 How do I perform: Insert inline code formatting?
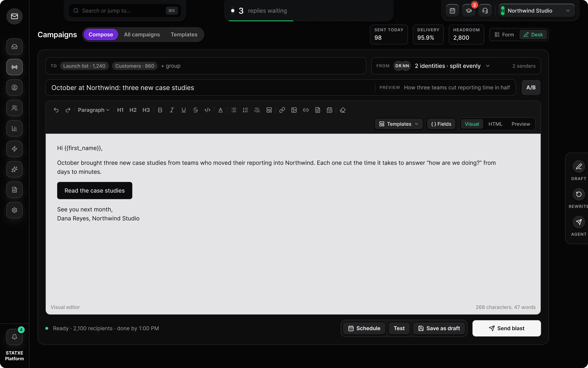click(x=207, y=110)
